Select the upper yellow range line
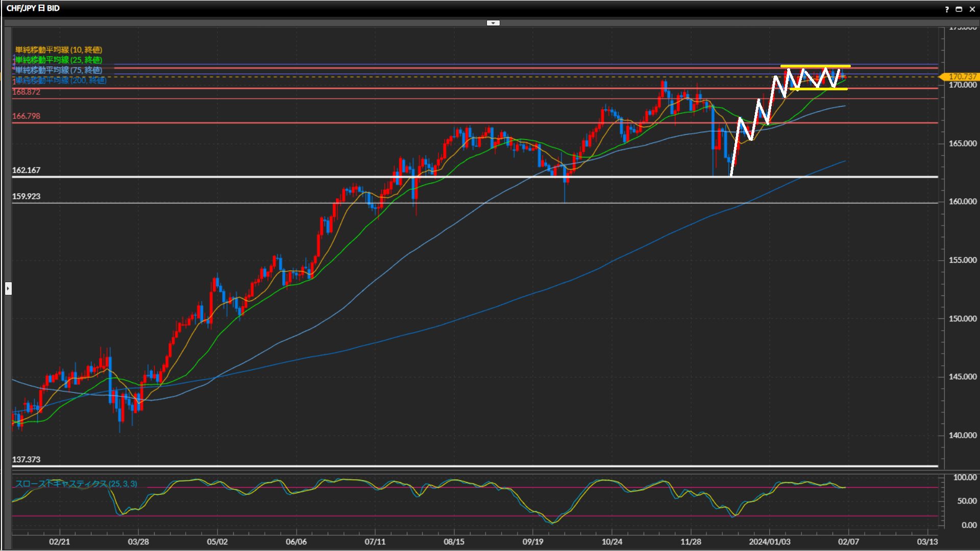 815,66
